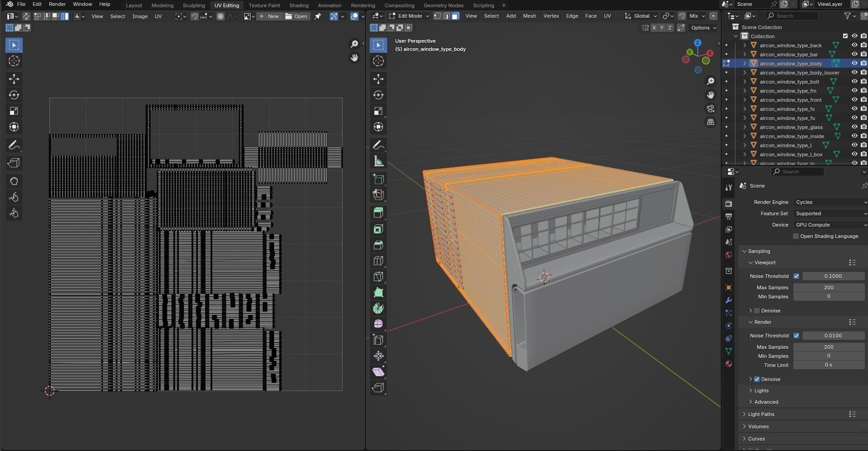Select the Cursor tool in UV editor
Screen dimensions: 868x451
click(14, 61)
